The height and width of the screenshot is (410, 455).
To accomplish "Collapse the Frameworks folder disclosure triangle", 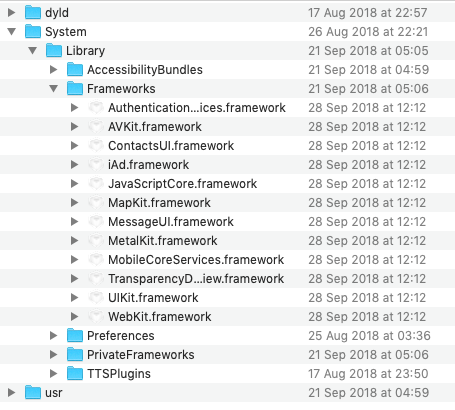I will click(x=54, y=89).
